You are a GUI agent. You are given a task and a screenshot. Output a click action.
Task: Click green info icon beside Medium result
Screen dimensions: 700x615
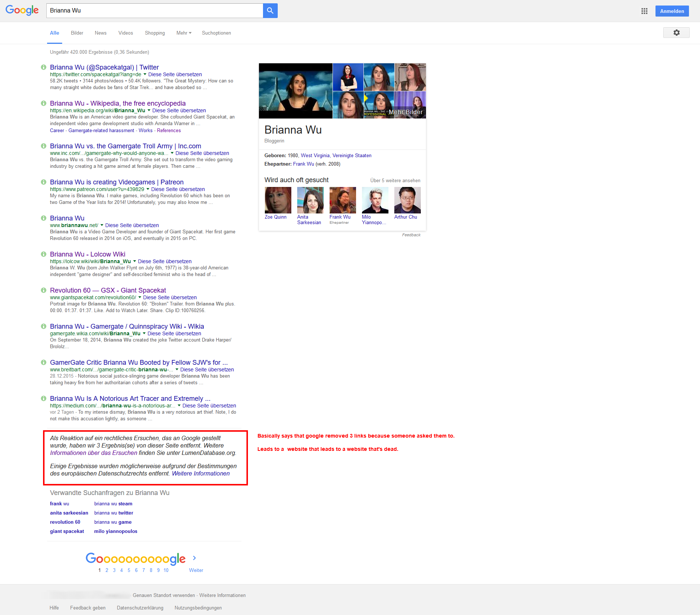[43, 399]
